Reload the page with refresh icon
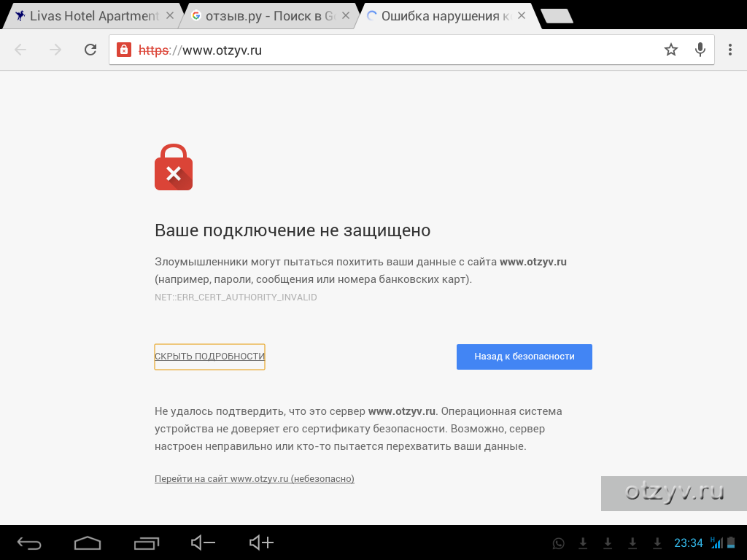The image size is (747, 560). [90, 50]
